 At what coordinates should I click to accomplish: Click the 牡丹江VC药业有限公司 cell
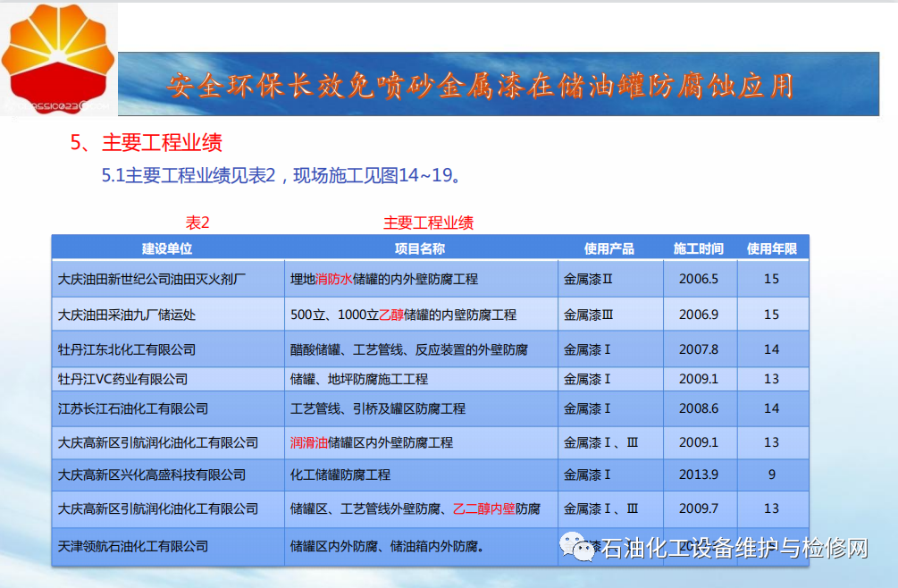[122, 379]
